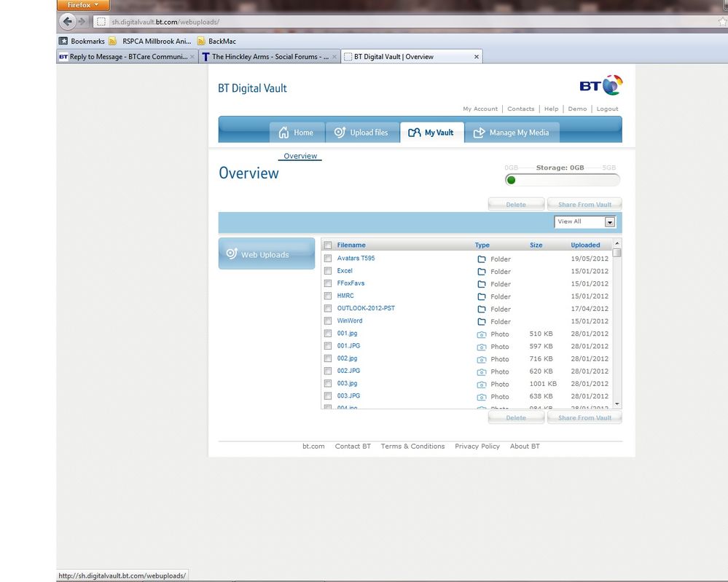Click the Logout link

click(607, 109)
